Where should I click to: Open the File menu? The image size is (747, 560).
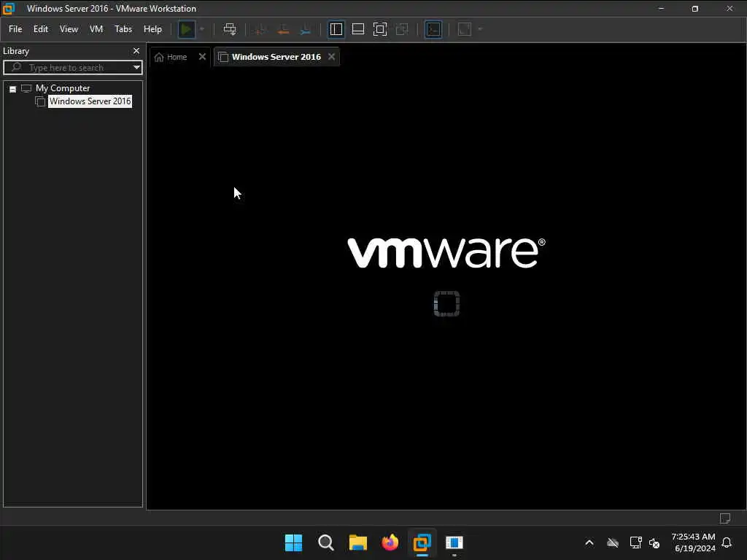pyautogui.click(x=15, y=29)
